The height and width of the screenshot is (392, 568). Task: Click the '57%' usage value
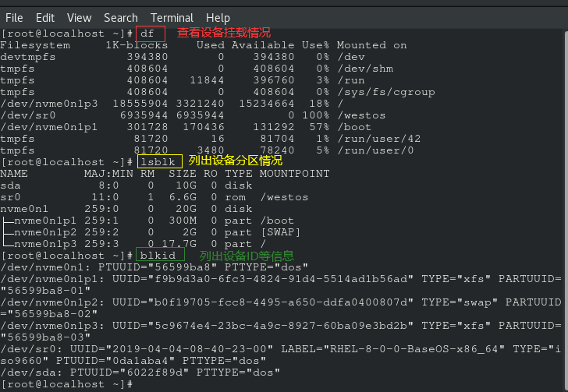(319, 127)
